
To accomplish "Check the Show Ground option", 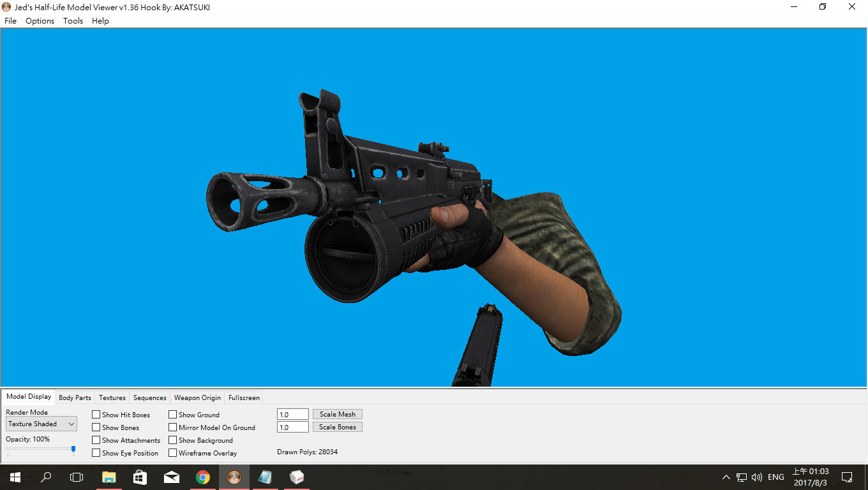I will coord(172,414).
